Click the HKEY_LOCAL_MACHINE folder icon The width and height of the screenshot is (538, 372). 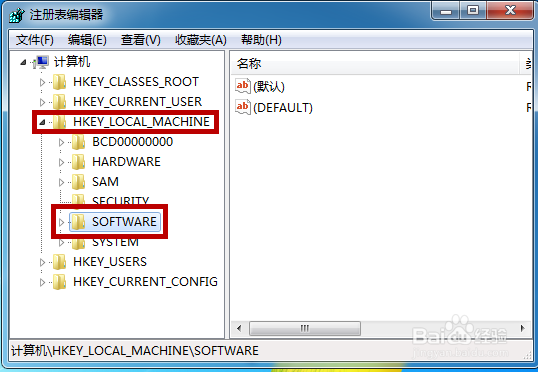click(60, 121)
